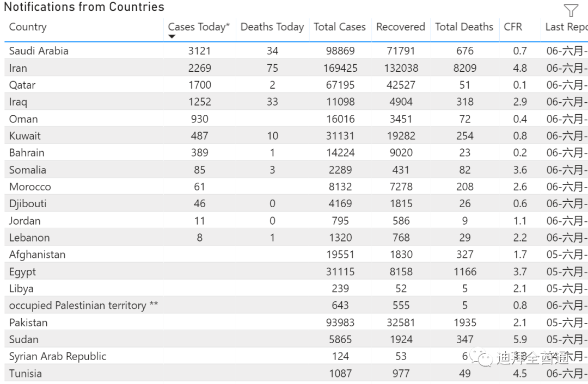Screen dimensions: 588x384
Task: Select the Notifications from Countries title
Action: (84, 7)
